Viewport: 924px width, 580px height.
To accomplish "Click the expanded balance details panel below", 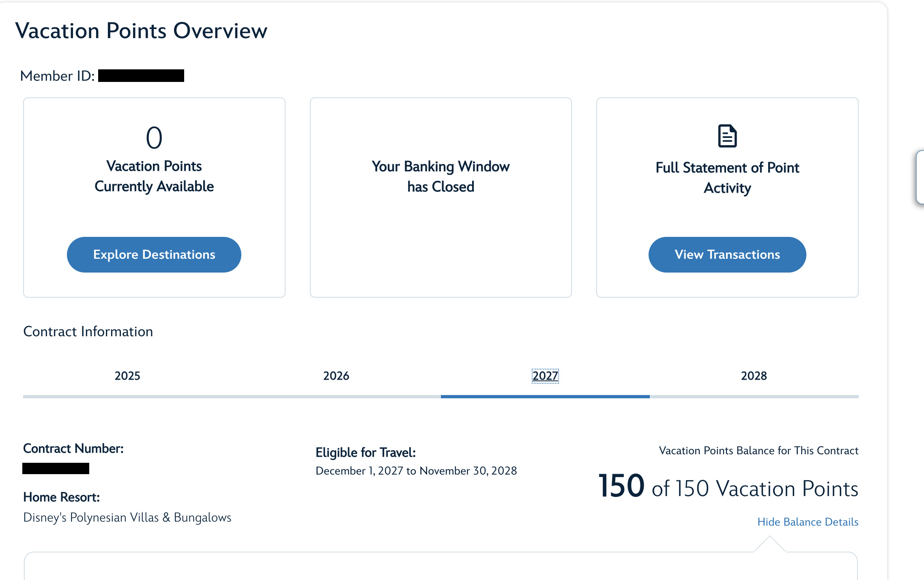I will [441, 566].
